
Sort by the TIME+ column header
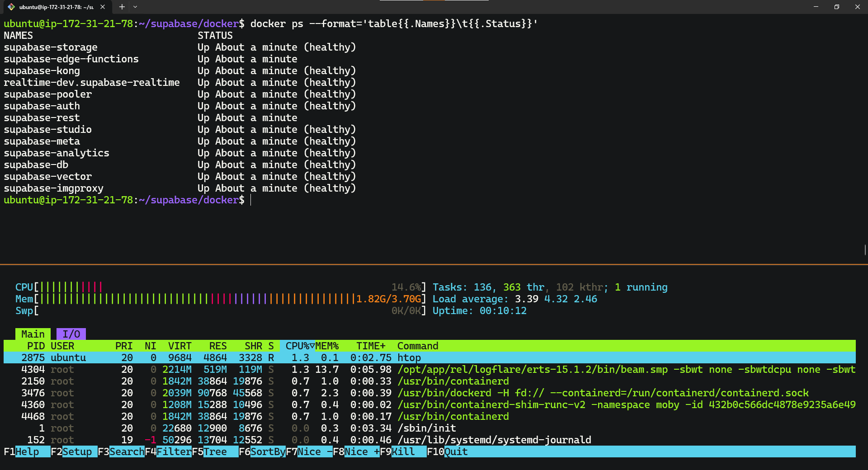click(x=371, y=346)
